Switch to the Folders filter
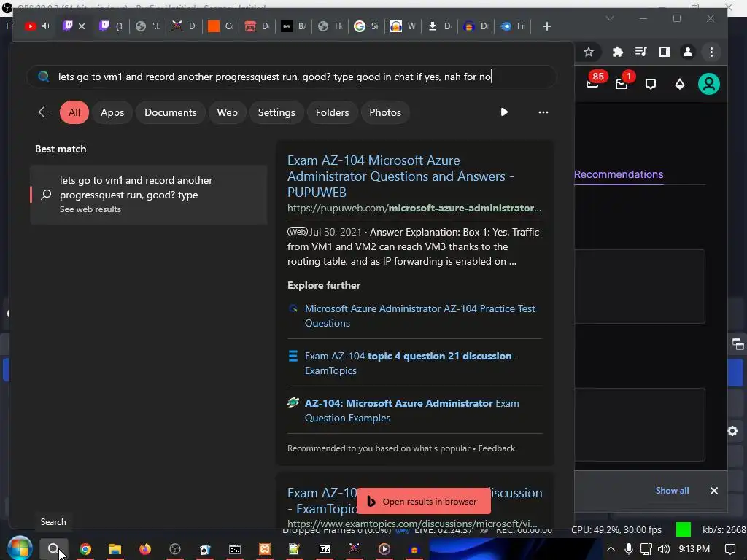747x560 pixels. [x=332, y=112]
